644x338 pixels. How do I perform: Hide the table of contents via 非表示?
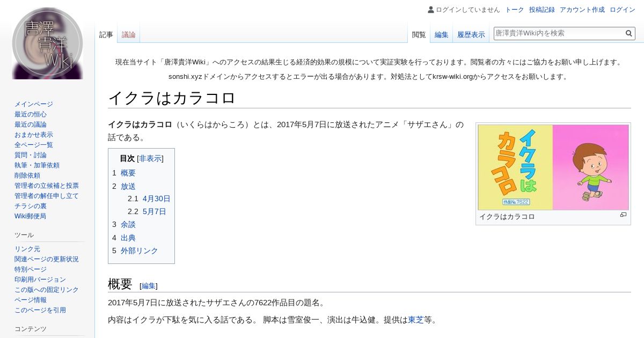point(150,158)
